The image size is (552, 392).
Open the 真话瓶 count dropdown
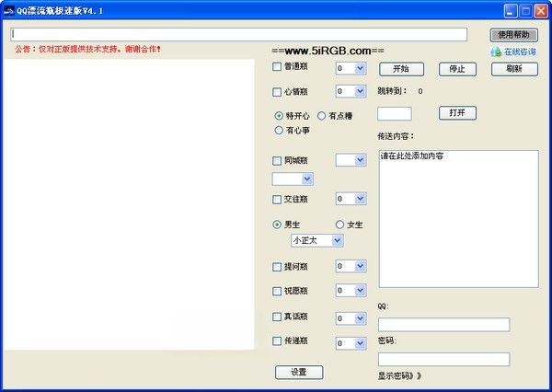(360, 318)
